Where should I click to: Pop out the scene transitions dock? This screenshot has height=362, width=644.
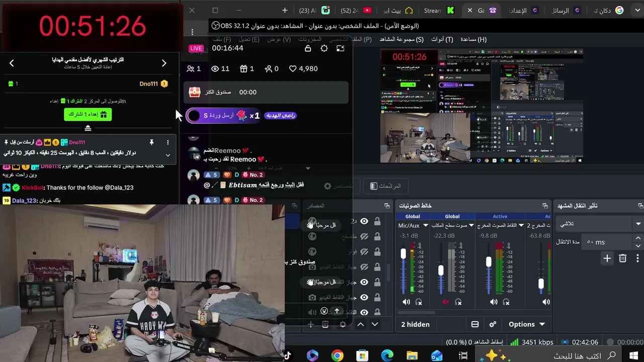pyautogui.click(x=640, y=206)
